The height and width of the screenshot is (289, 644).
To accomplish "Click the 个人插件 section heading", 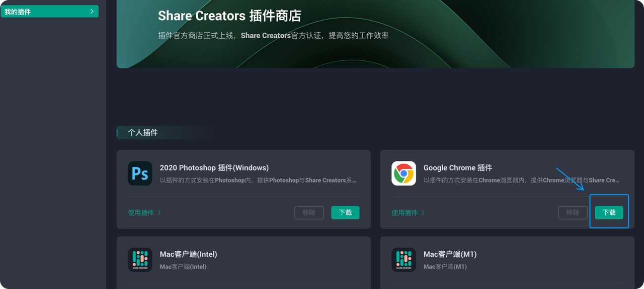I will (x=143, y=133).
